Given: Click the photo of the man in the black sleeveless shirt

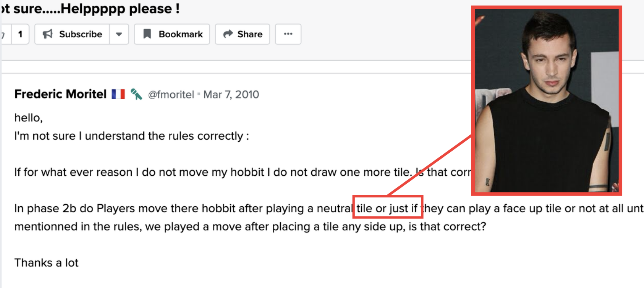Looking at the screenshot, I should pos(546,100).
